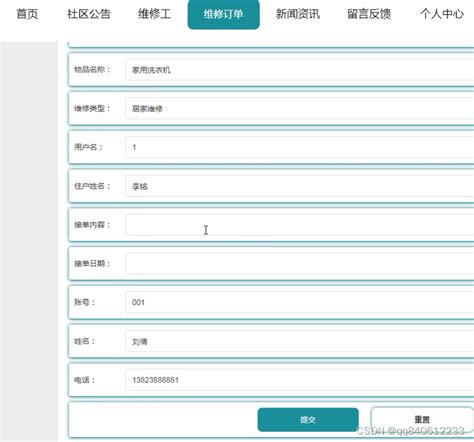Open 个人中心 in navigation bar

(442, 14)
